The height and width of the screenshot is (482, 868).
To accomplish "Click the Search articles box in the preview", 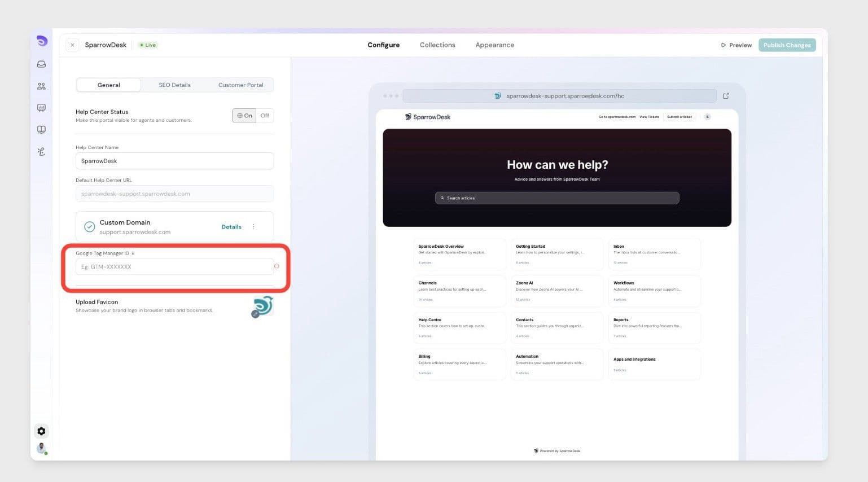I will 557,198.
